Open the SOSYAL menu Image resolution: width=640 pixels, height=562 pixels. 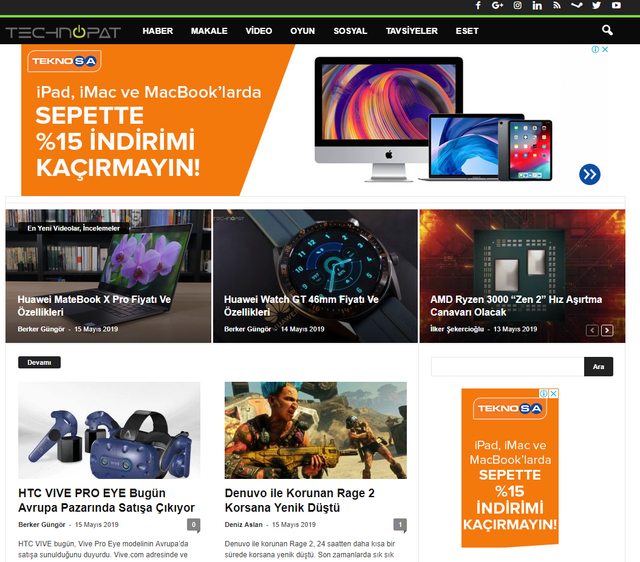(350, 31)
